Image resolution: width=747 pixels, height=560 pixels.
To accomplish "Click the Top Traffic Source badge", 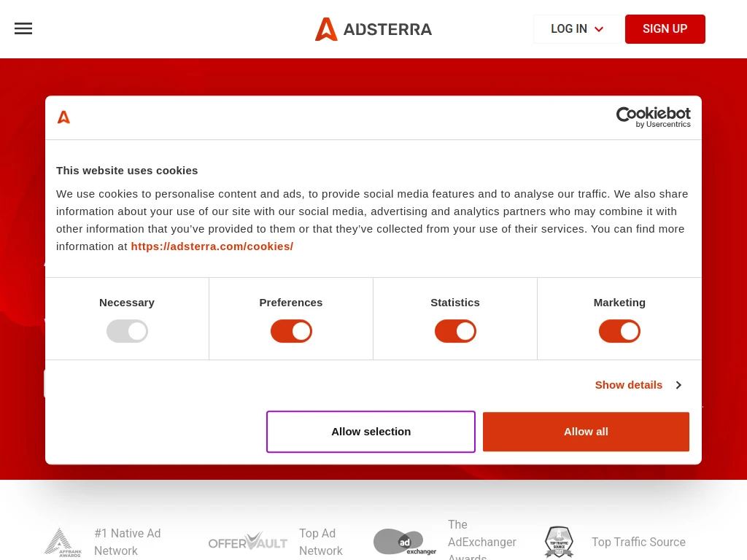I will point(559,542).
